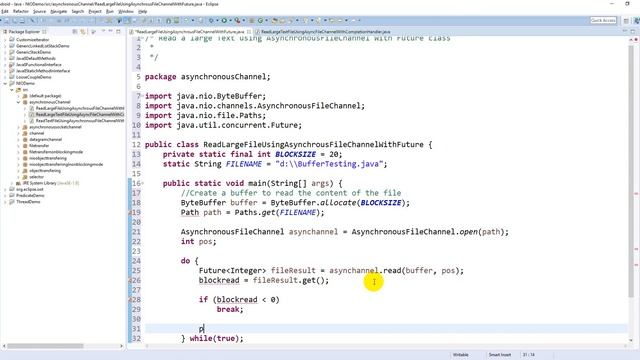This screenshot has width=640, height=360.
Task: Toggle code folding at line 16
Action: (141, 183)
